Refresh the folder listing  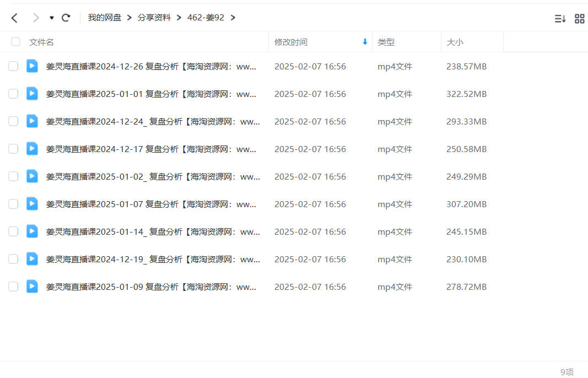pyautogui.click(x=66, y=18)
